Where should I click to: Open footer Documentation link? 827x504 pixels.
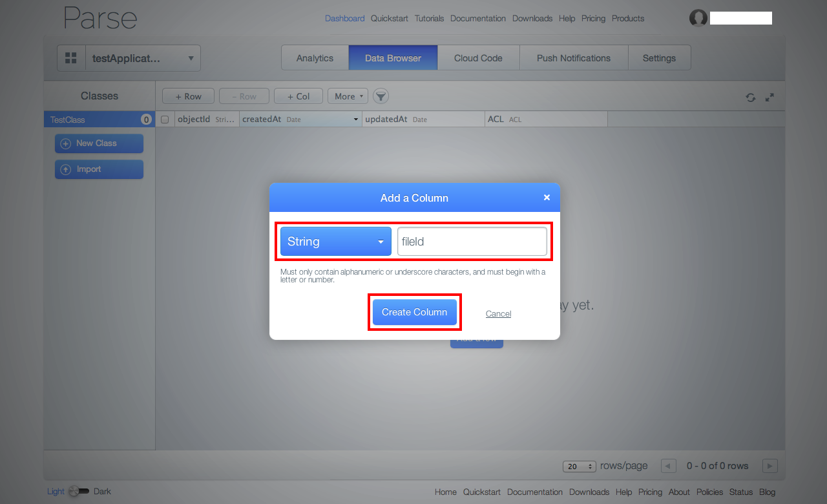click(535, 492)
